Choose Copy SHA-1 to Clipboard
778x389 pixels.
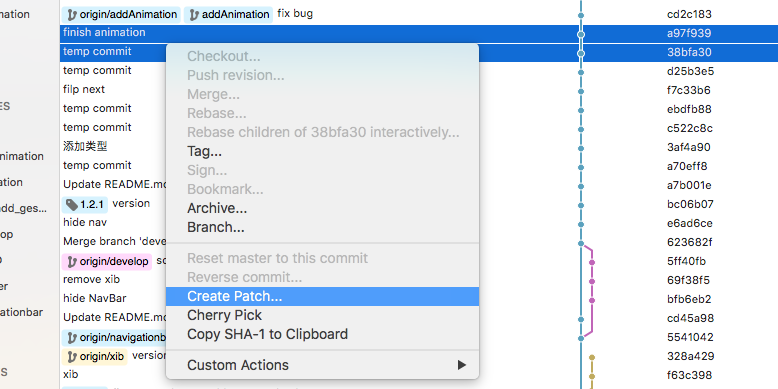coord(322,334)
